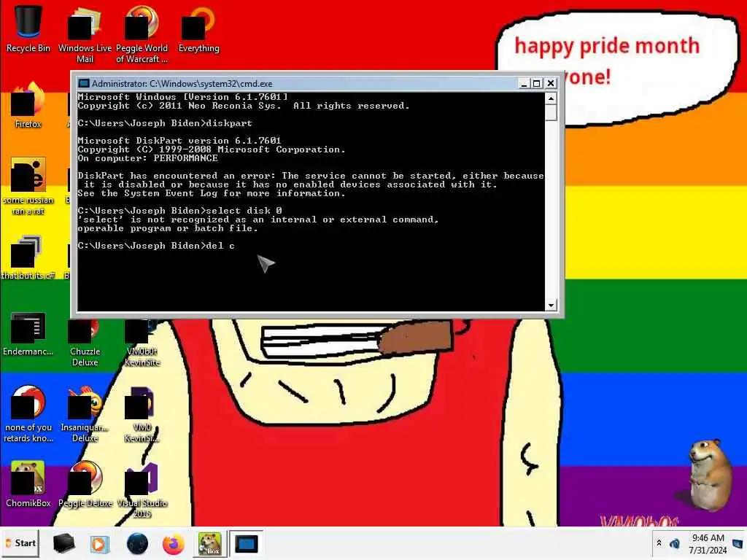Image resolution: width=747 pixels, height=560 pixels.
Task: Select the VM0 KevinSi... desktop icon
Action: (142, 414)
